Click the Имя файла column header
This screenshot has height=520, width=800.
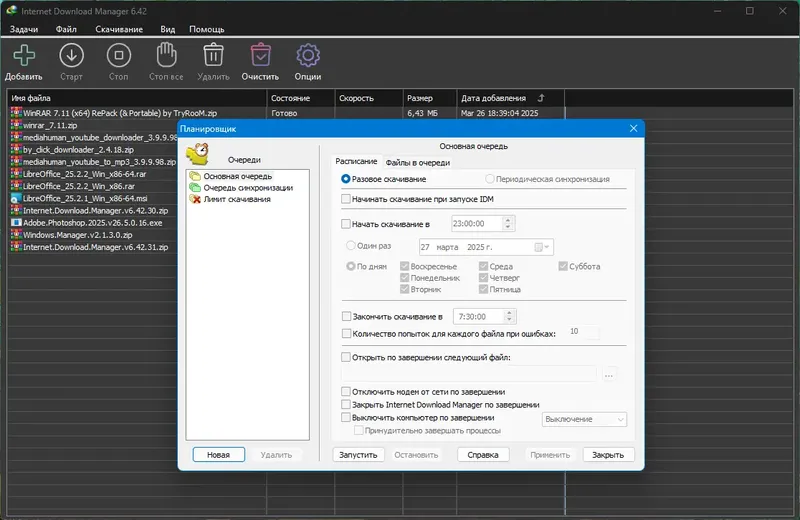tap(137, 98)
